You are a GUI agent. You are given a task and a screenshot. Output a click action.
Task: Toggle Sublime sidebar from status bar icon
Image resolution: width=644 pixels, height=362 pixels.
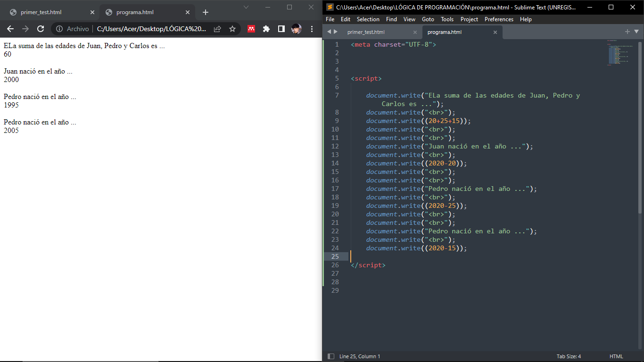point(331,356)
